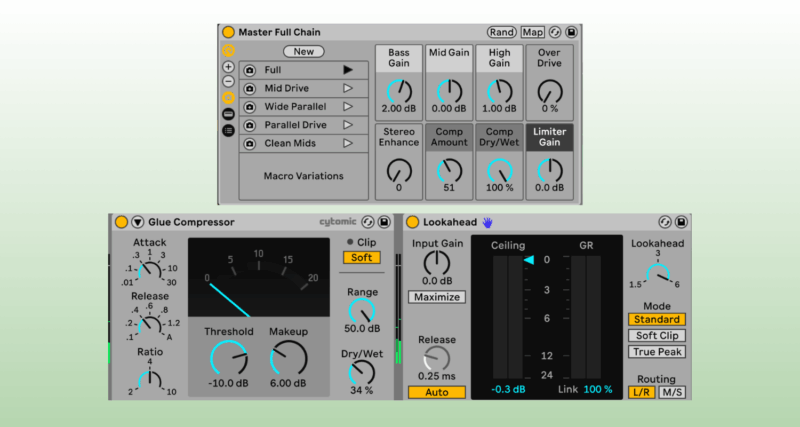Click hot-swap icon in Glue Compressor

pyautogui.click(x=367, y=222)
